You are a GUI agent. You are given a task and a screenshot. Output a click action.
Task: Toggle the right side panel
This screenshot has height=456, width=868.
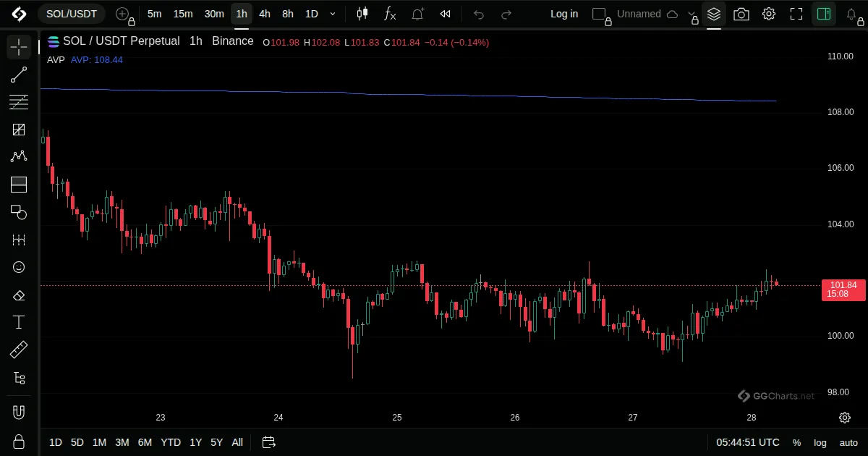click(824, 14)
